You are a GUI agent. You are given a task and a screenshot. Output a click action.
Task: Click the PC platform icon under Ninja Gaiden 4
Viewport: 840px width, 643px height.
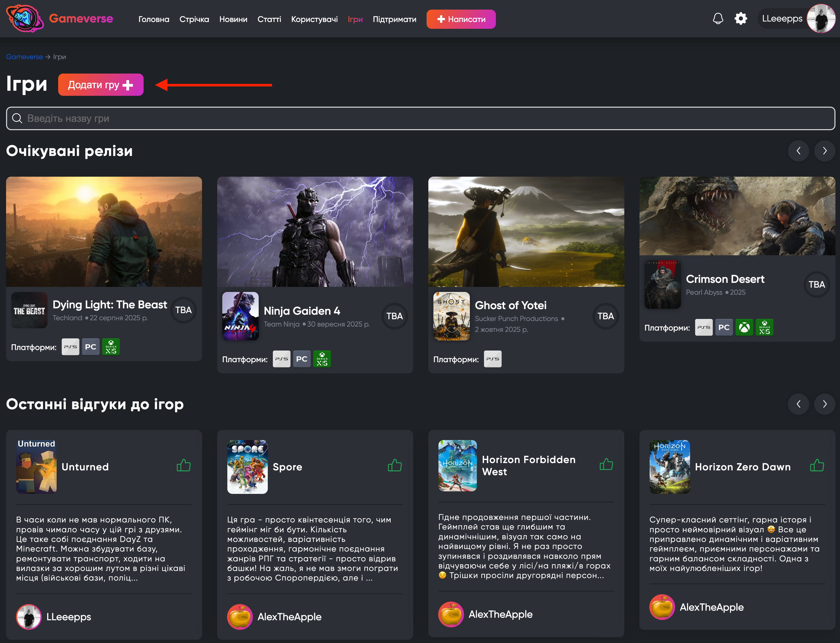[x=302, y=359]
